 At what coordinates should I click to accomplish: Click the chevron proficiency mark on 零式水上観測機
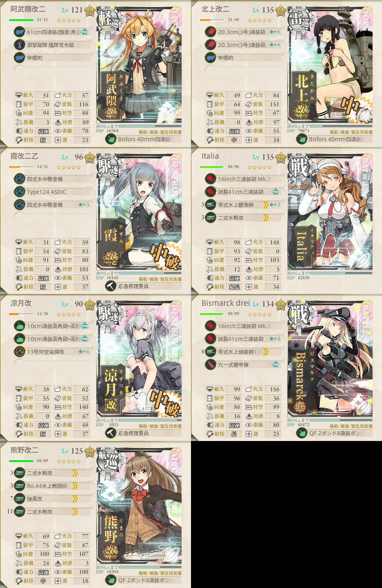click(x=266, y=205)
